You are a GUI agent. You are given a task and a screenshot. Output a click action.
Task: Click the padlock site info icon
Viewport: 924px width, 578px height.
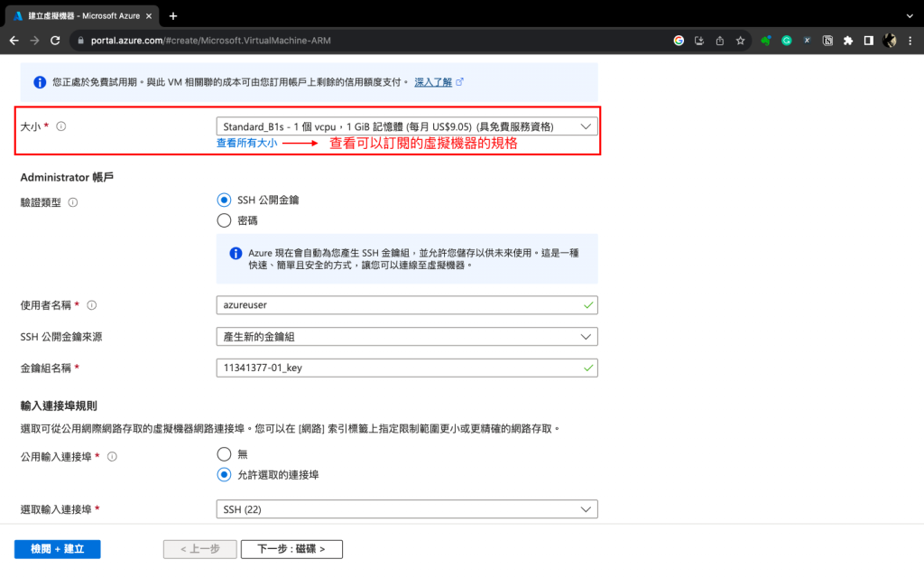[x=80, y=41]
